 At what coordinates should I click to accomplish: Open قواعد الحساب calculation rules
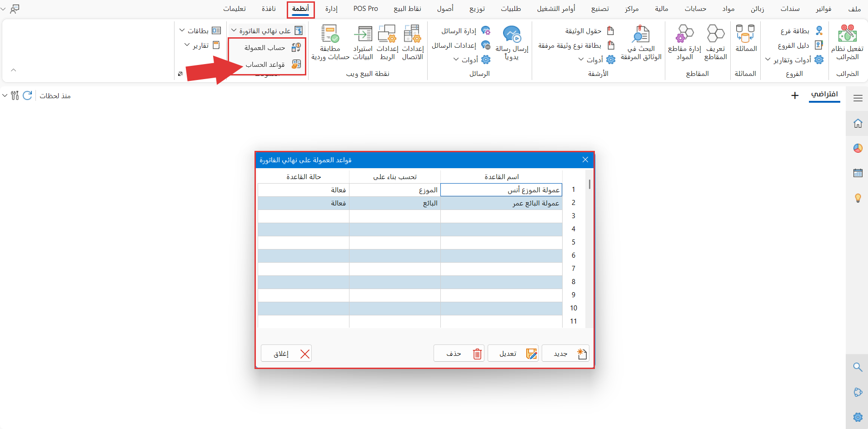click(273, 65)
